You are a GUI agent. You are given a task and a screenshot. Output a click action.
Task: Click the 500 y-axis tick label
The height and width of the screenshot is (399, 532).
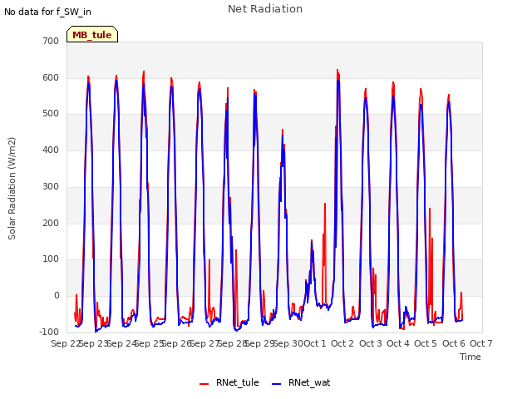(x=51, y=114)
